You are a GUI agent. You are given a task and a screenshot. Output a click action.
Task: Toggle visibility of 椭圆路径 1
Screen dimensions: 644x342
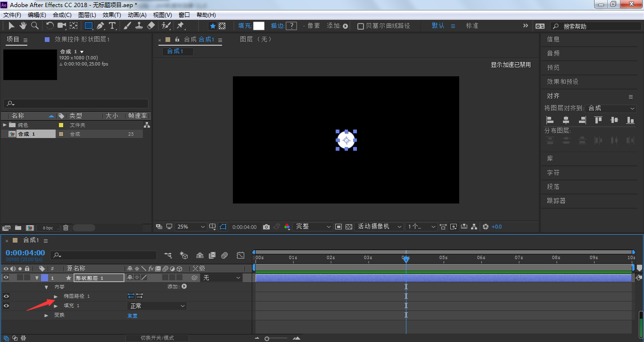point(6,296)
